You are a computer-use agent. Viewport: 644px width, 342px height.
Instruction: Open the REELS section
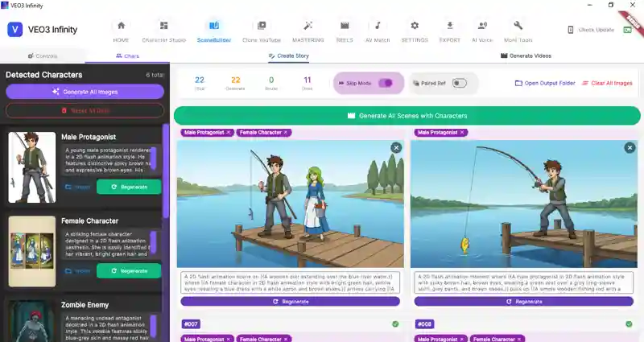tap(345, 31)
